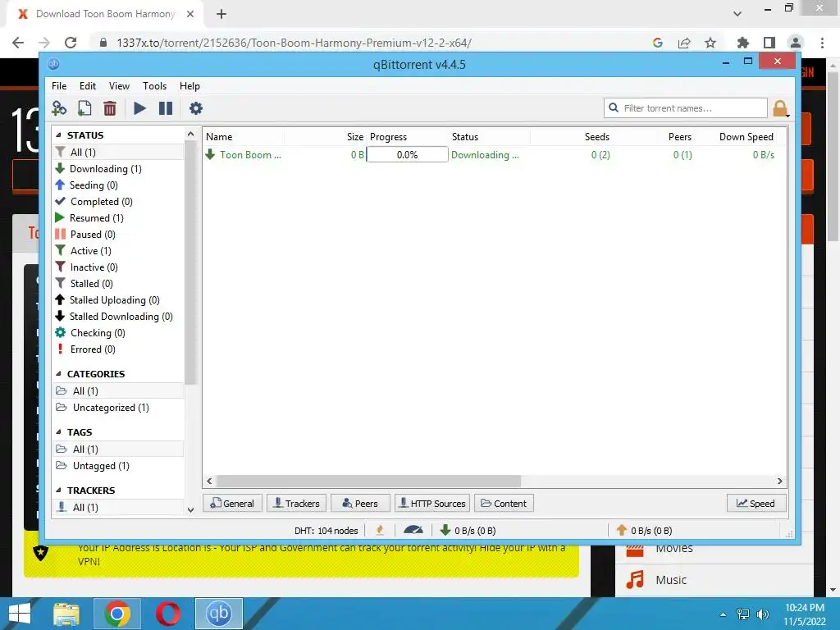The height and width of the screenshot is (630, 840).
Task: Open the Speed graph tab
Action: pos(756,504)
